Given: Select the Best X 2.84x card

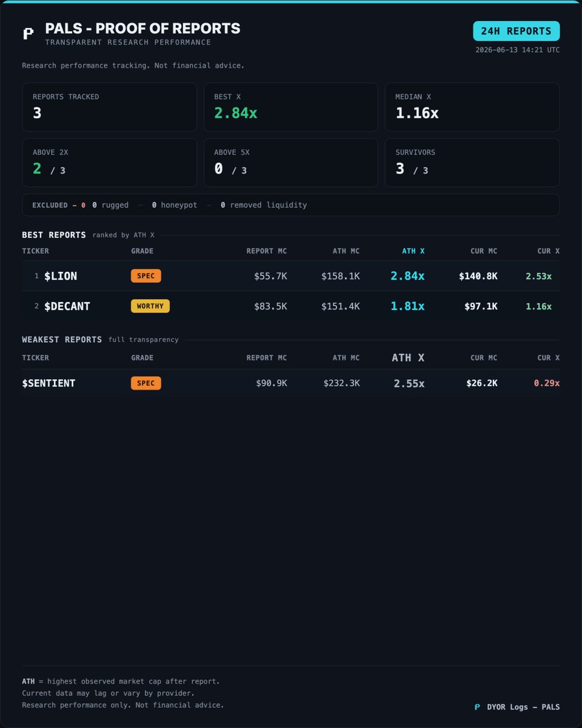Looking at the screenshot, I should tap(291, 107).
